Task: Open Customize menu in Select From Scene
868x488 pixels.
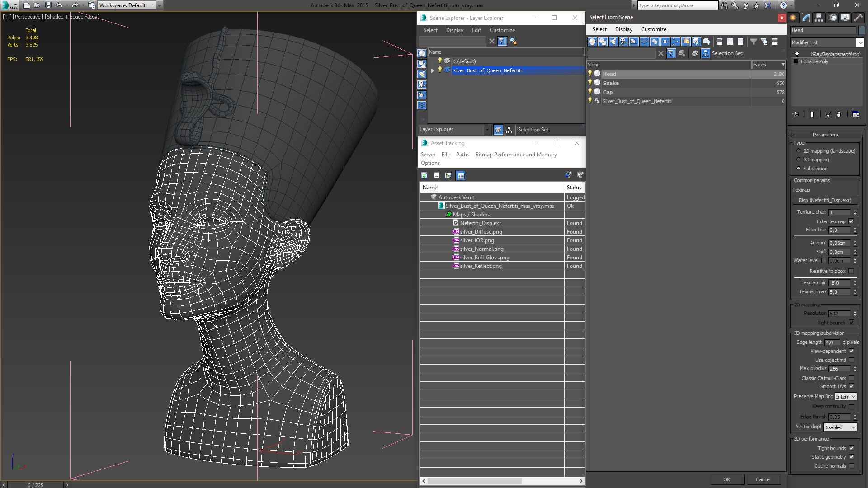Action: [x=653, y=29]
